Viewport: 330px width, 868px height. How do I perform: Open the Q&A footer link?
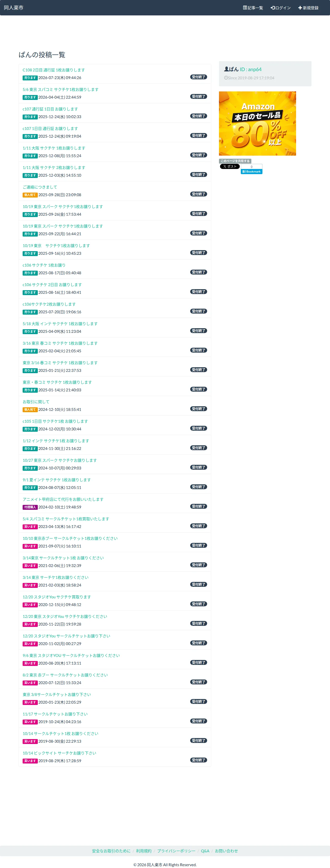[x=205, y=851]
